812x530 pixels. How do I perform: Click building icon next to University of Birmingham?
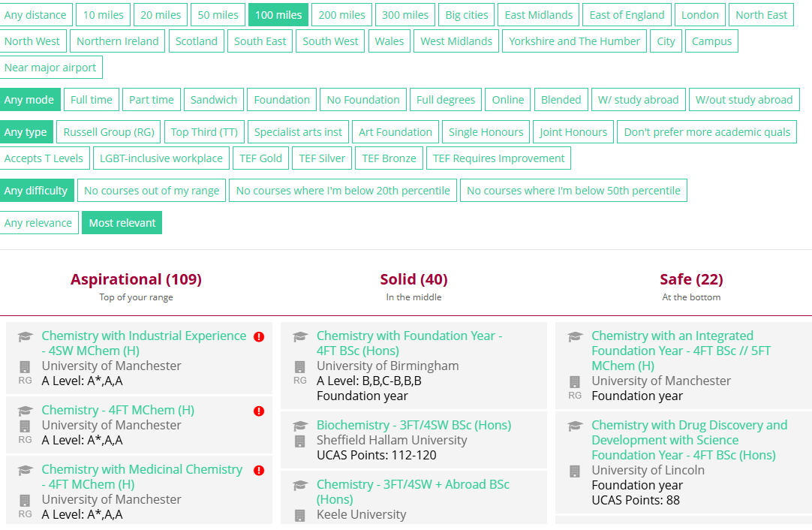[300, 367]
